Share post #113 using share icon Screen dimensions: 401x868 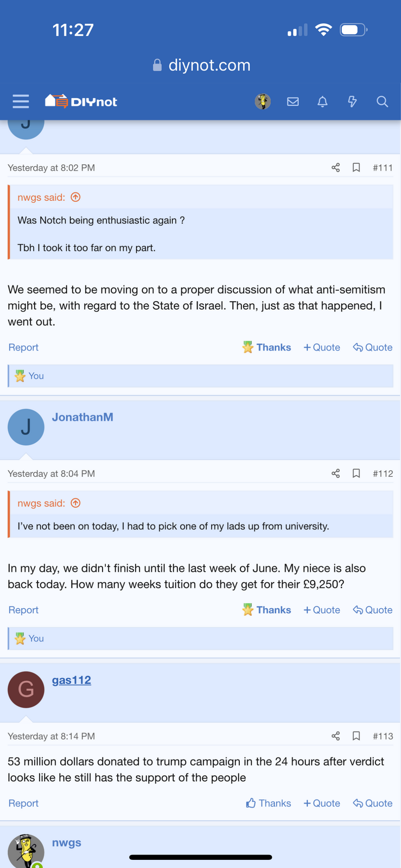coord(336,736)
